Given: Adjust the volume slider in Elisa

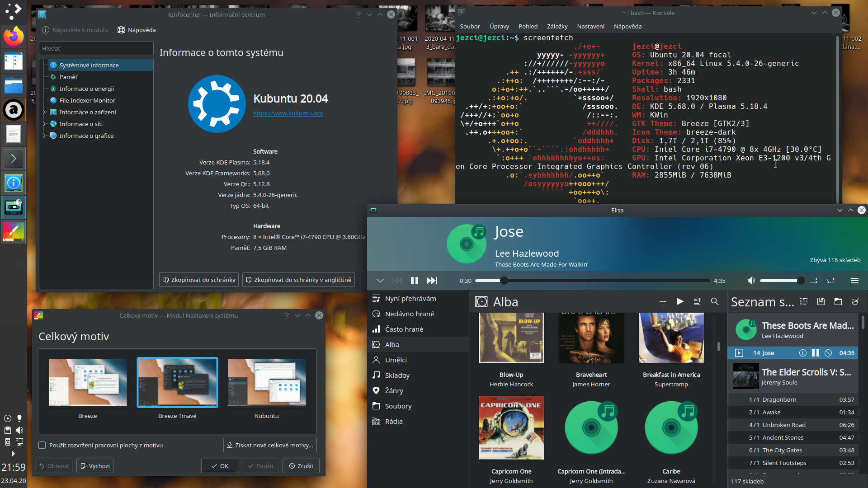Looking at the screenshot, I should coord(782,280).
